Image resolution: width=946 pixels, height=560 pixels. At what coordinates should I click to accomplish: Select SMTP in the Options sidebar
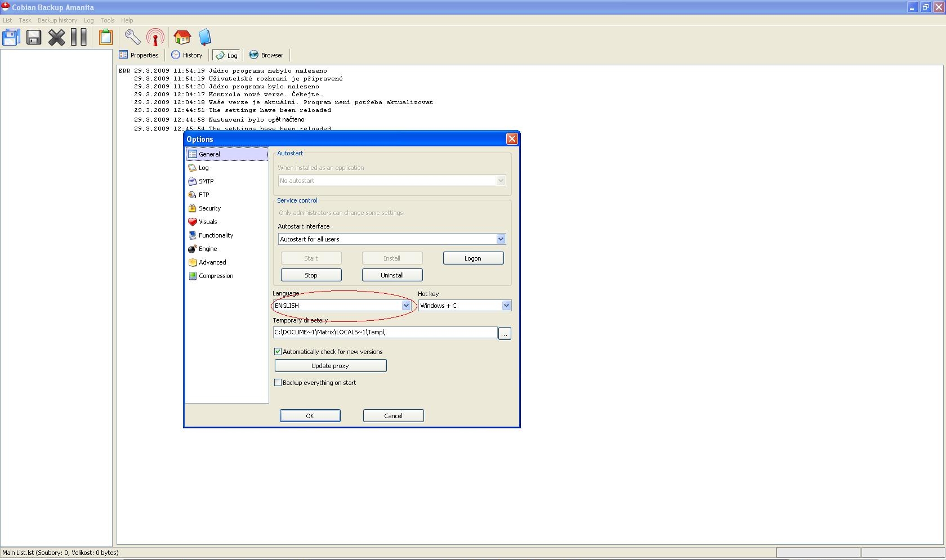227,181
